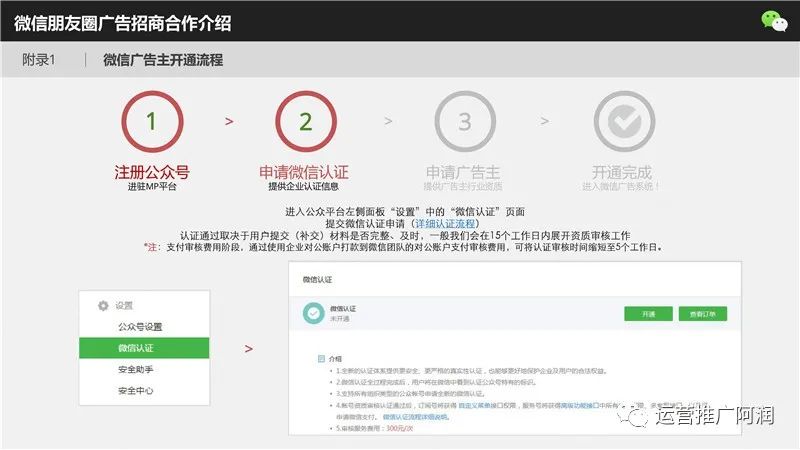Click the green 查看订单 button
The image size is (800, 450).
pos(703,314)
